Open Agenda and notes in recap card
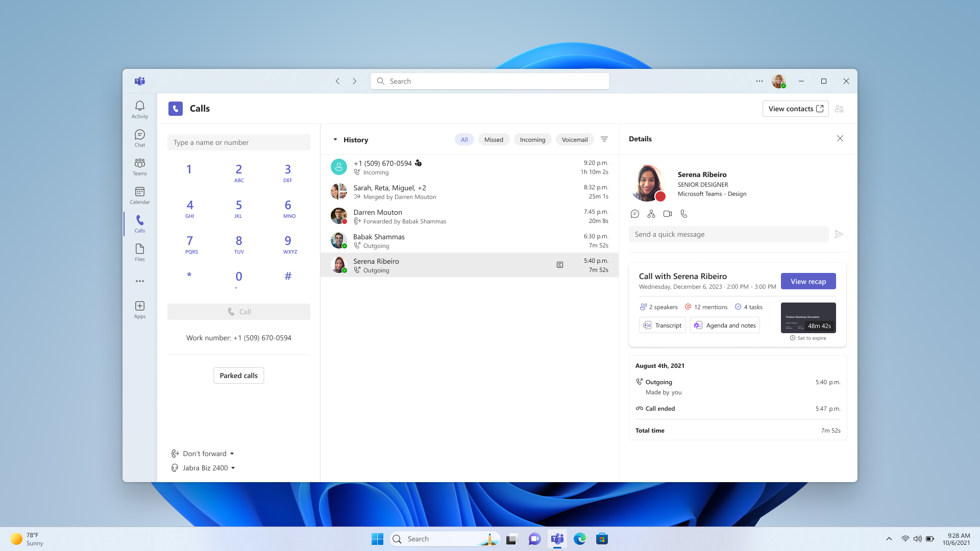 [725, 325]
